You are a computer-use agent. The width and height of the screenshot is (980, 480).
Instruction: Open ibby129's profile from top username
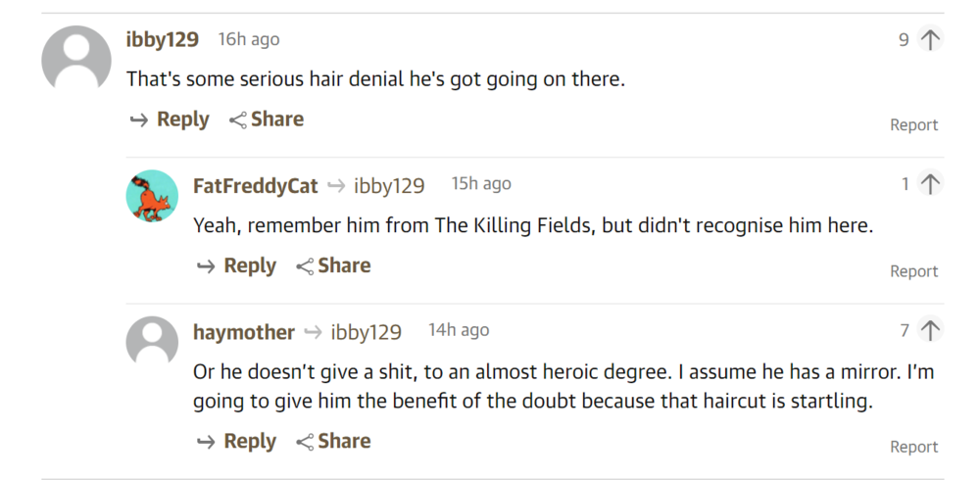click(x=163, y=40)
